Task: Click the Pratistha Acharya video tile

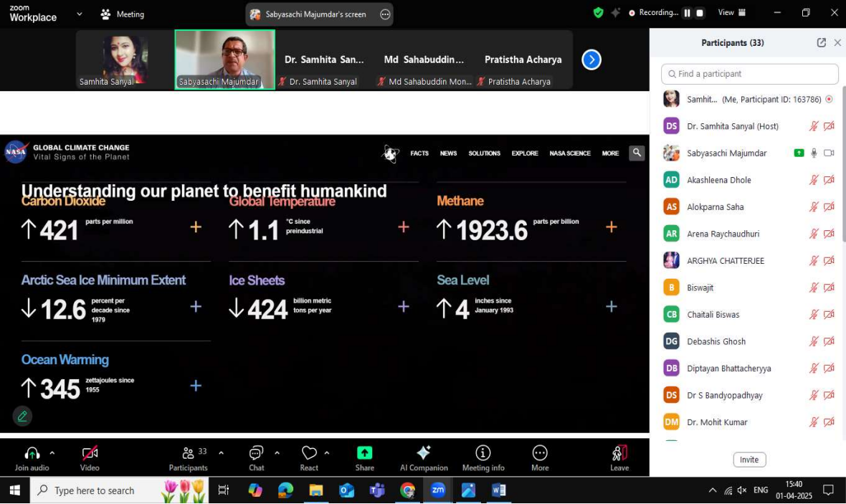Action: point(523,60)
